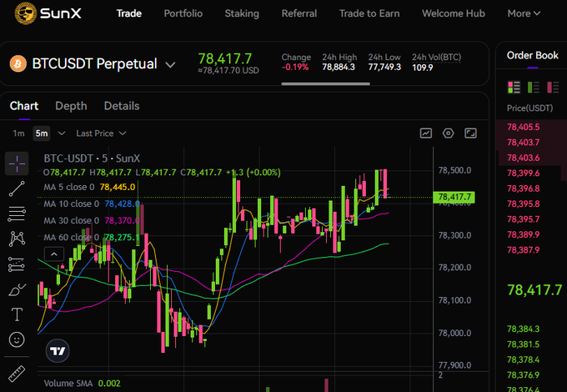This screenshot has height=392, width=567.
Task: Show asks-only order book view
Action: (x=553, y=87)
